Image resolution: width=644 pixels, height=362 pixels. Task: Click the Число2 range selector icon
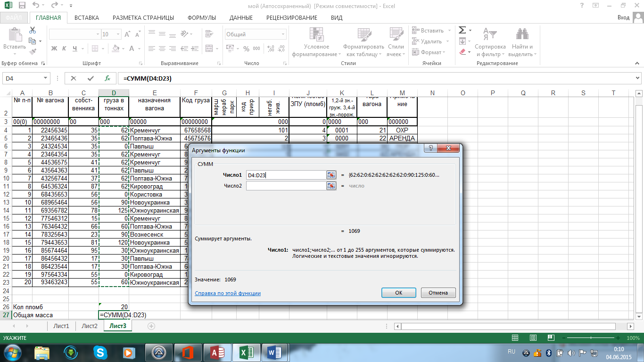coord(331,186)
